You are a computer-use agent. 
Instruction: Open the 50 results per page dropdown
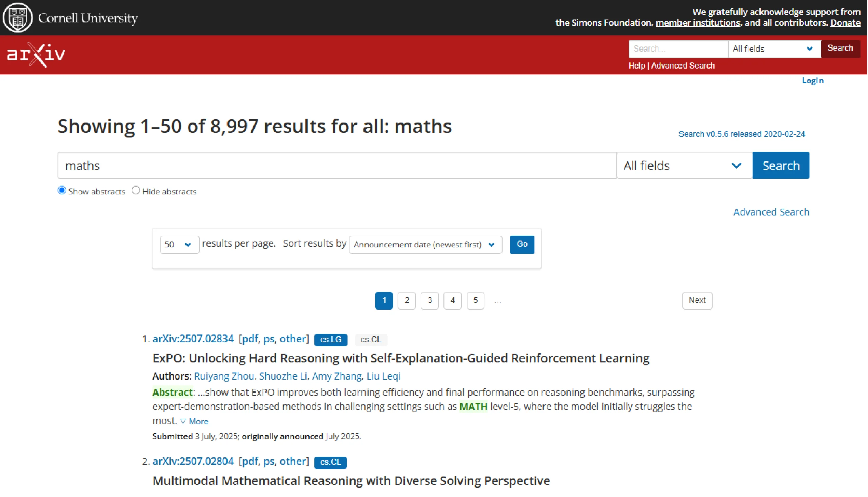coord(180,245)
